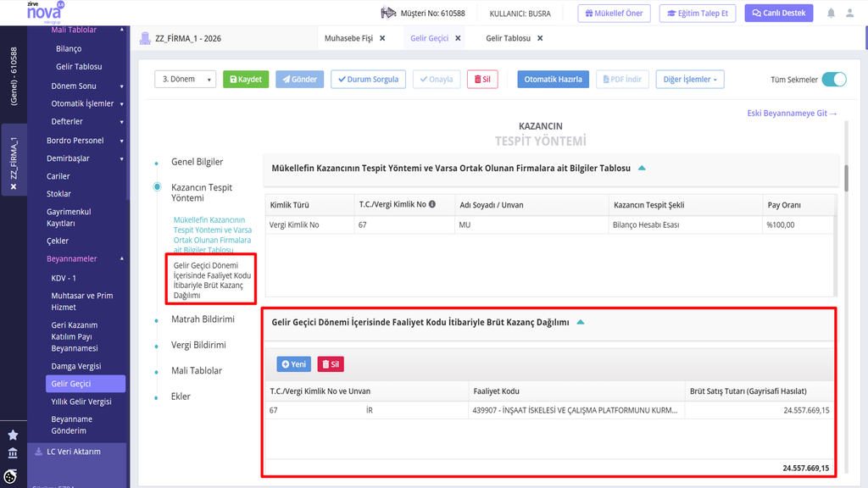Click Yeni to add a new row
The image size is (868, 488).
click(293, 364)
